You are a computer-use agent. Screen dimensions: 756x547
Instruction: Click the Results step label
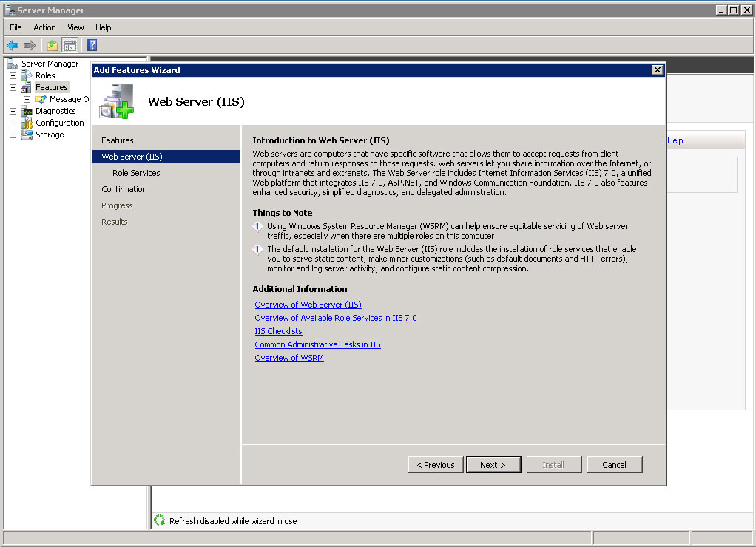point(114,222)
